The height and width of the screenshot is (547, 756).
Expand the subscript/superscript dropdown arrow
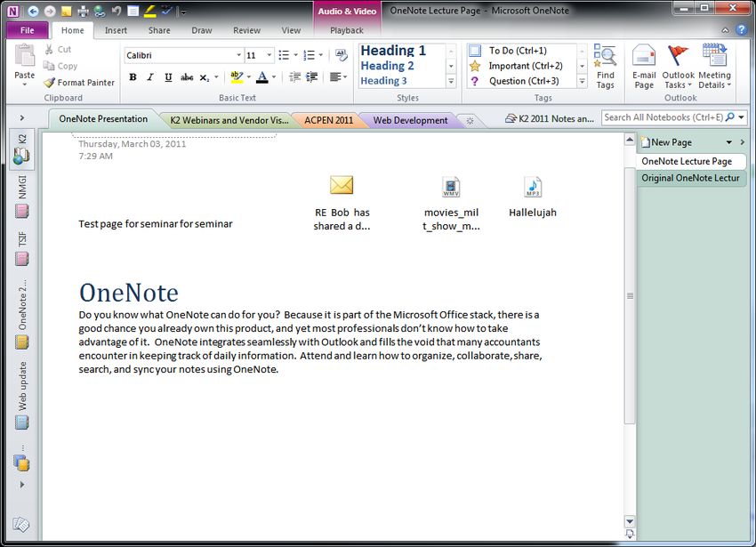pos(216,76)
